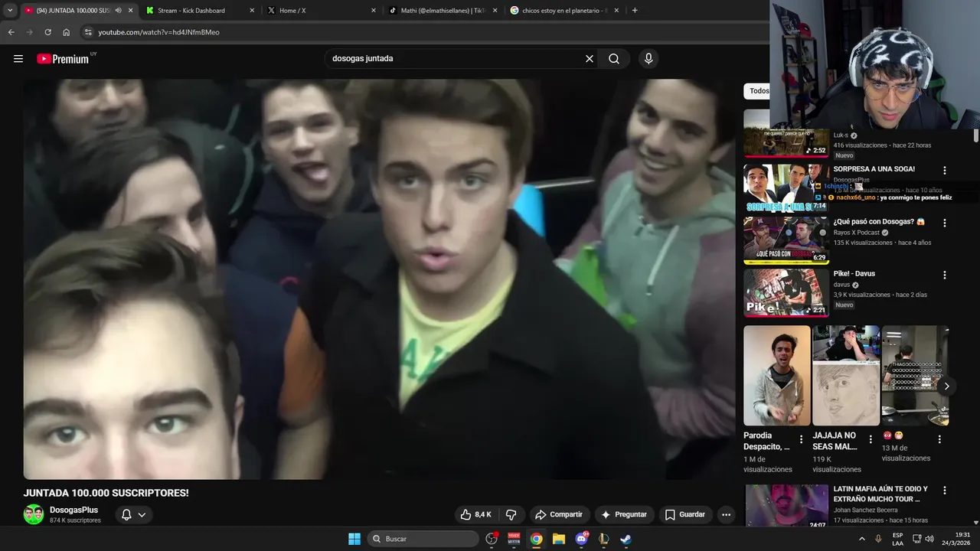The image size is (980, 551).
Task: Open a new browser tab
Action: (635, 11)
